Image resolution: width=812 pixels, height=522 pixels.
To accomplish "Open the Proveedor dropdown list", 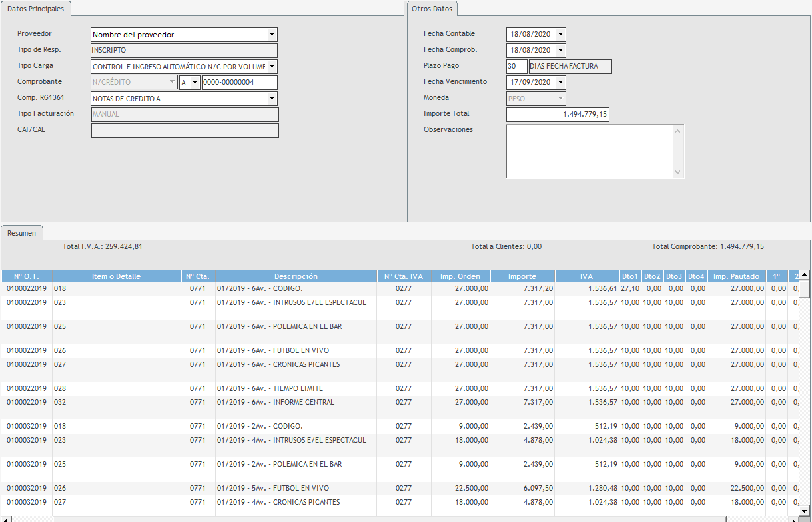I will click(272, 35).
